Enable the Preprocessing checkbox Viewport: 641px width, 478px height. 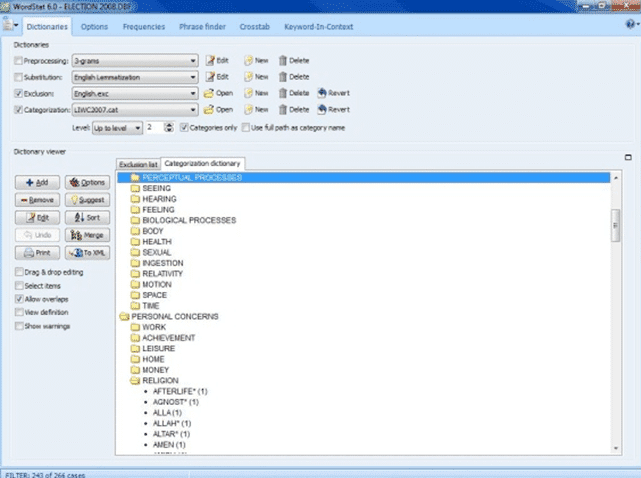[20, 61]
